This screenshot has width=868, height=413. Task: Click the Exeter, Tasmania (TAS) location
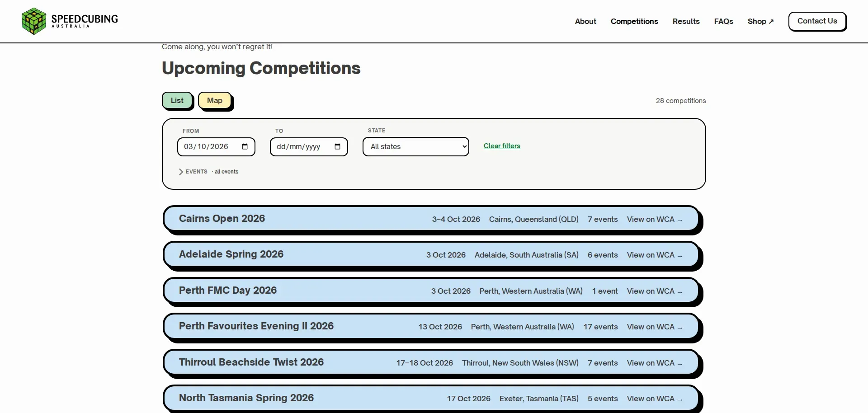[x=539, y=399]
